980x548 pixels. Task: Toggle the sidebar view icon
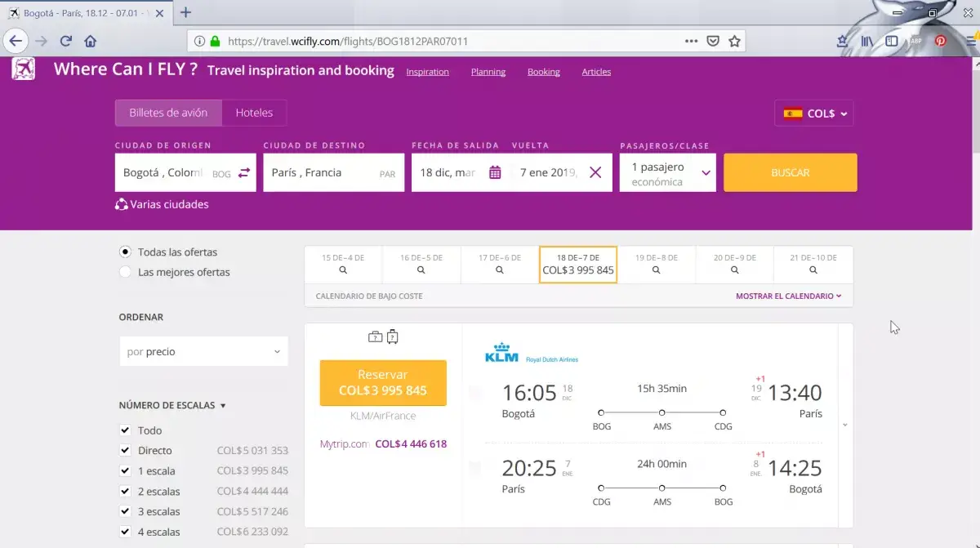[x=892, y=41]
